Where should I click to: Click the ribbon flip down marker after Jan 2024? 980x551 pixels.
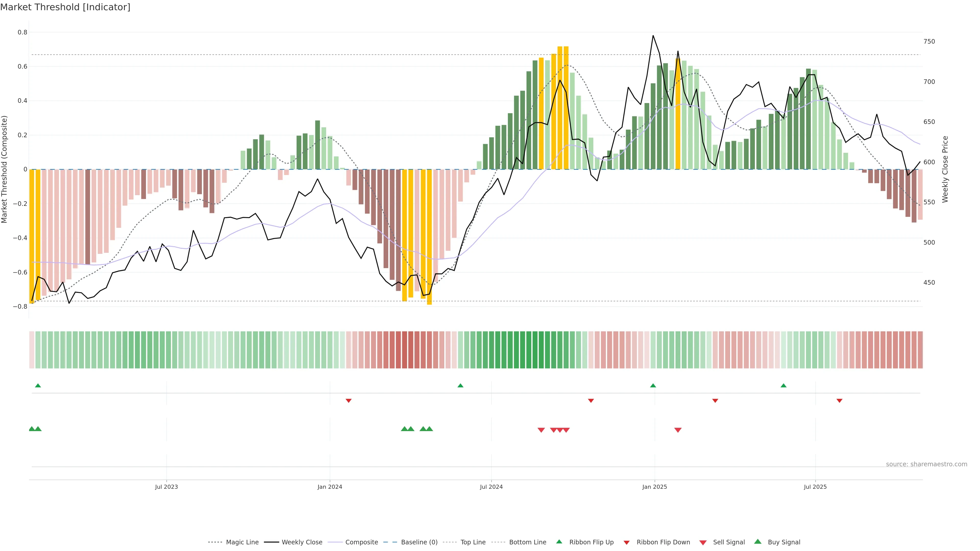point(348,401)
